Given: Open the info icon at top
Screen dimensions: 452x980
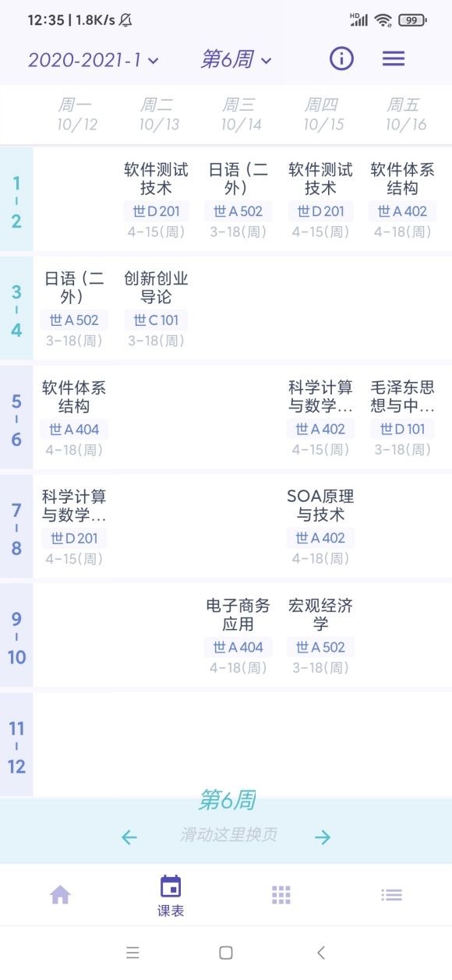Looking at the screenshot, I should pyautogui.click(x=341, y=58).
